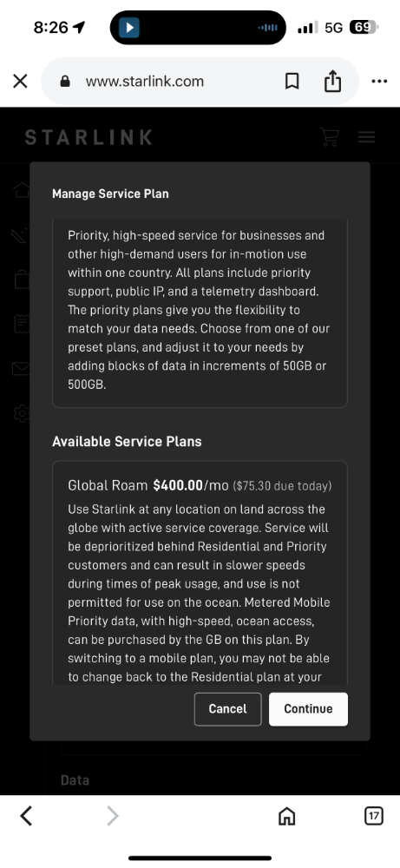Open the Starlink hamburger menu
400x868 pixels.
(x=366, y=137)
